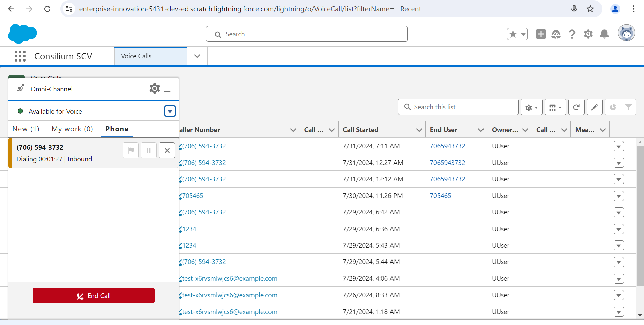Open the App Launcher grid icon
Screen dimensions: 644x325
point(20,56)
